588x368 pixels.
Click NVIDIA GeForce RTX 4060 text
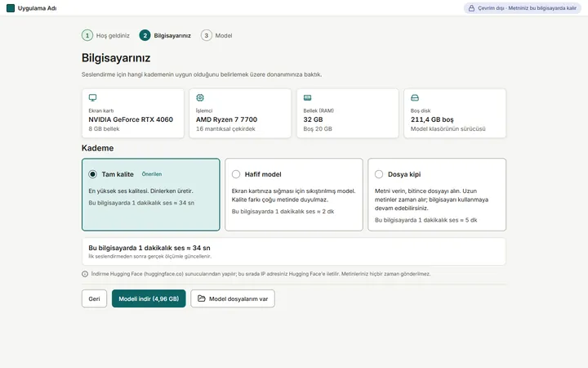click(131, 119)
